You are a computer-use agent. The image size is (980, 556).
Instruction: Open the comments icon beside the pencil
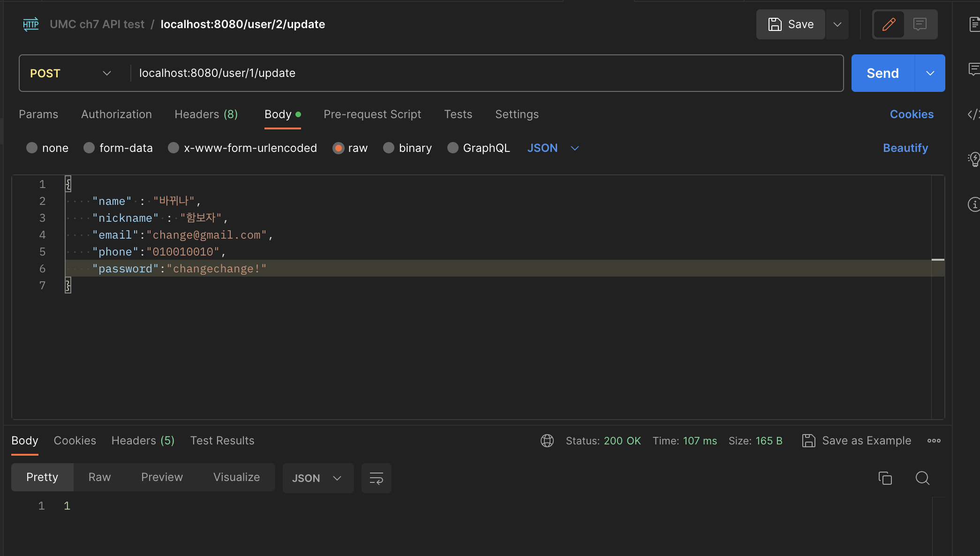pyautogui.click(x=920, y=24)
